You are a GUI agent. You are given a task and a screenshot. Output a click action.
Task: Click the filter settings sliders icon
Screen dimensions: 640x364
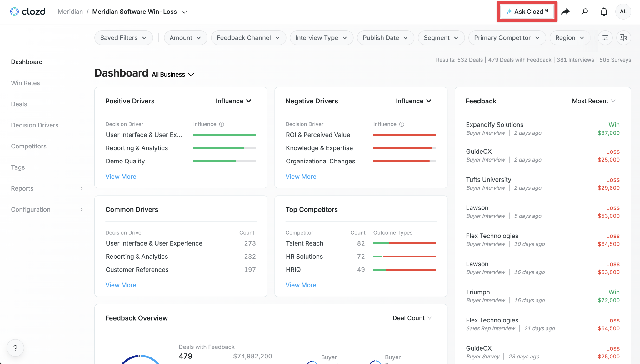tap(605, 38)
